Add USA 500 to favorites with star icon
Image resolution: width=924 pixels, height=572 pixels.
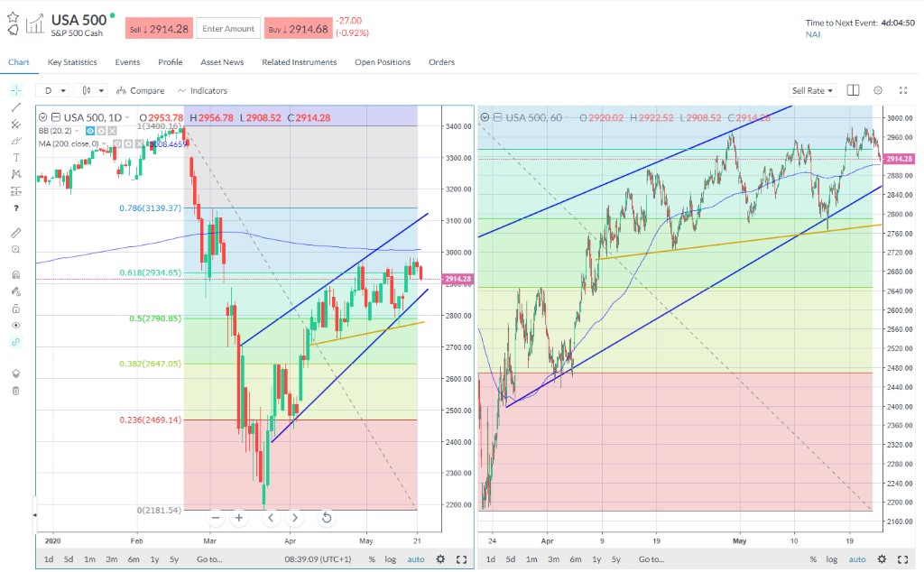click(13, 17)
